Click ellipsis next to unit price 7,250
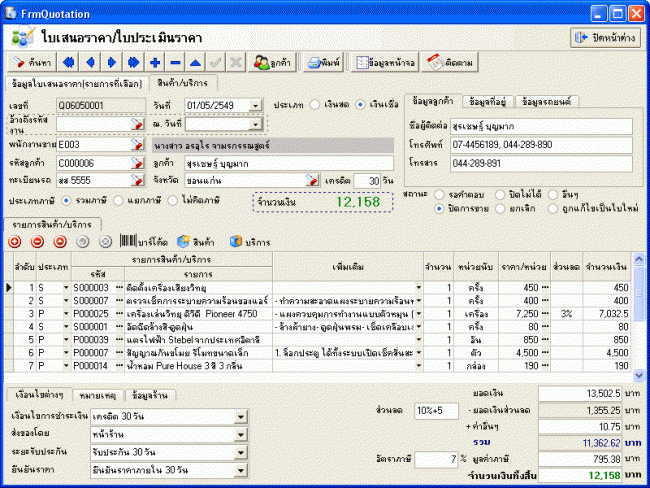Screen dimensions: 650x488 (545, 314)
